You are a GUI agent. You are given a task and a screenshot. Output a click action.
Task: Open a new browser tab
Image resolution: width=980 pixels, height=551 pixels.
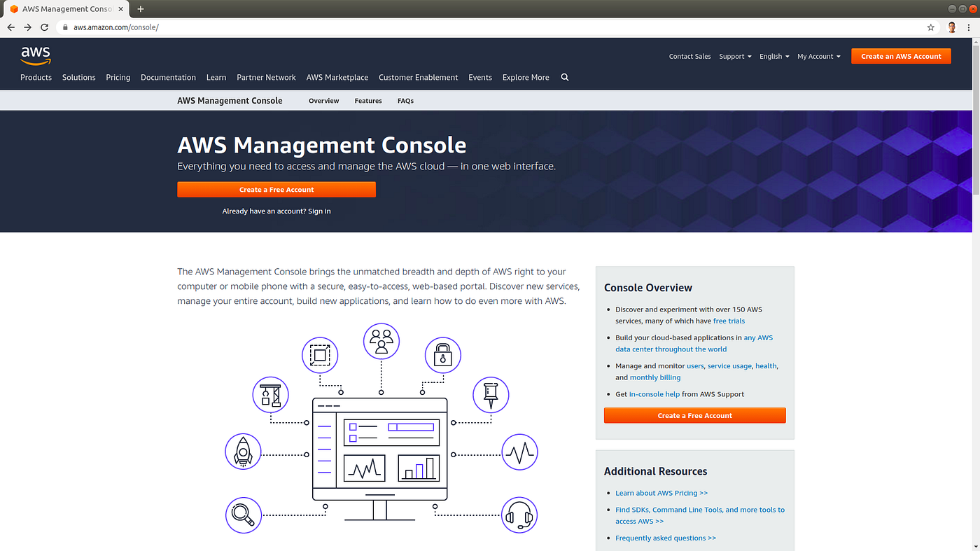140,9
